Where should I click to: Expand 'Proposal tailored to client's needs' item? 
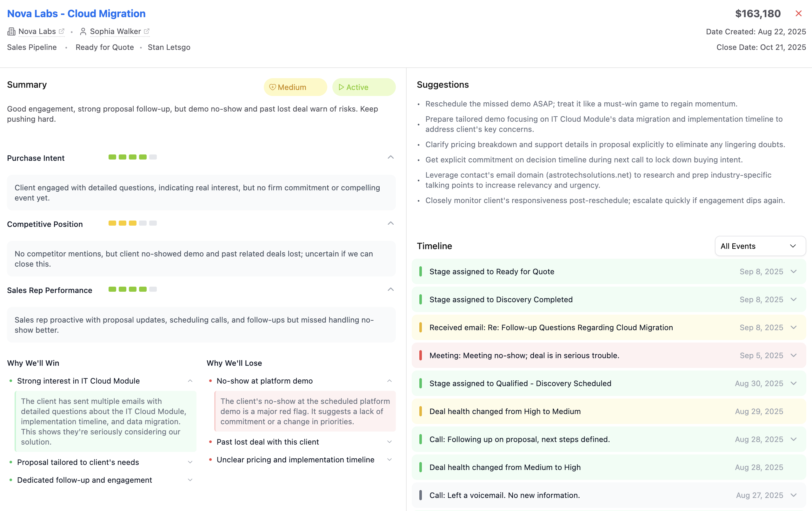(x=190, y=462)
